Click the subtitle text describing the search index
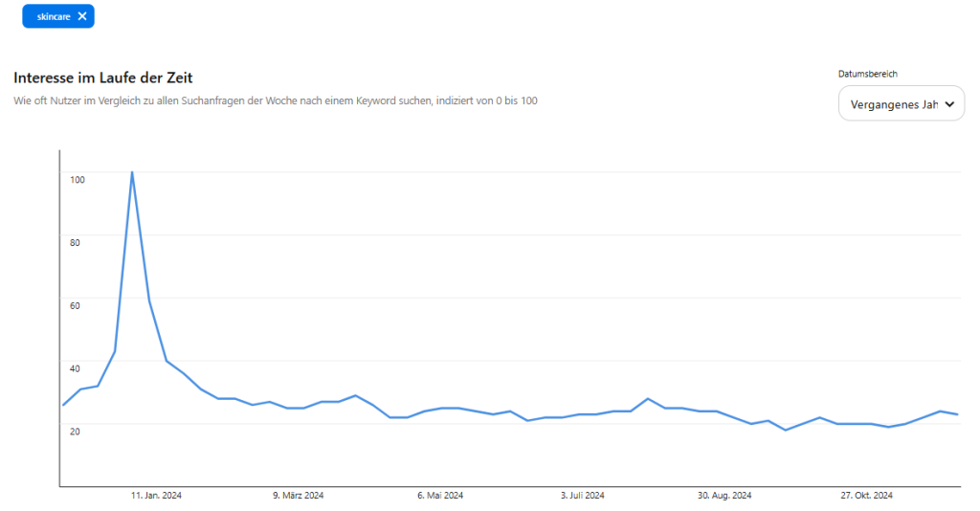Viewport: 980px width, 511px height. coord(275,100)
